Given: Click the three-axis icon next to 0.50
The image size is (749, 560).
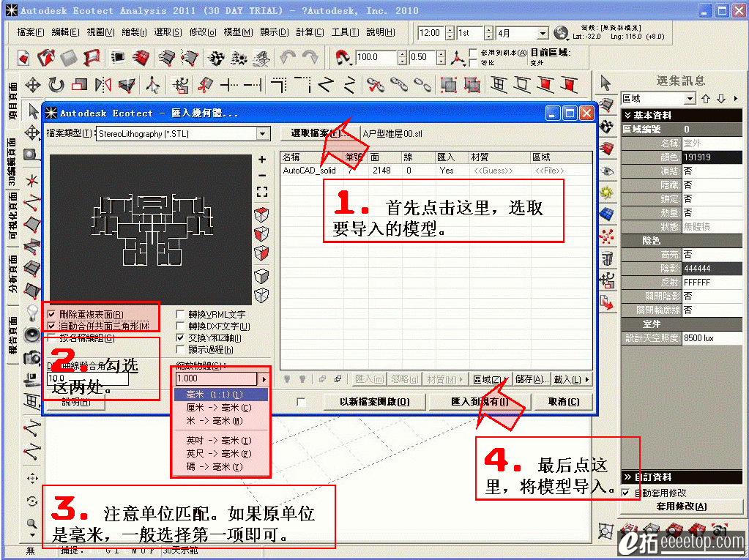Looking at the screenshot, I should [458, 59].
